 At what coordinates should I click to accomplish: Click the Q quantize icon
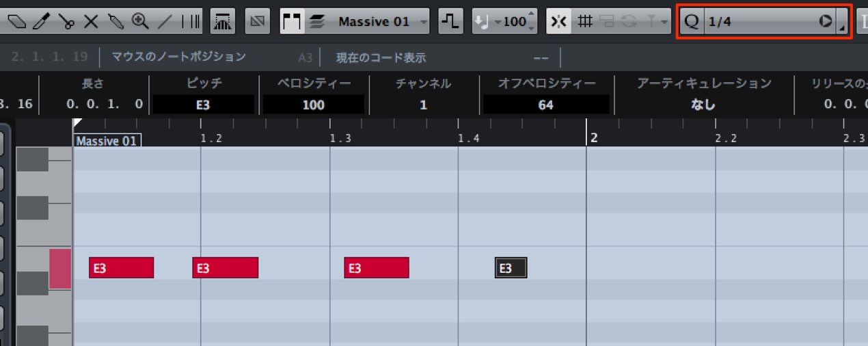click(x=692, y=21)
